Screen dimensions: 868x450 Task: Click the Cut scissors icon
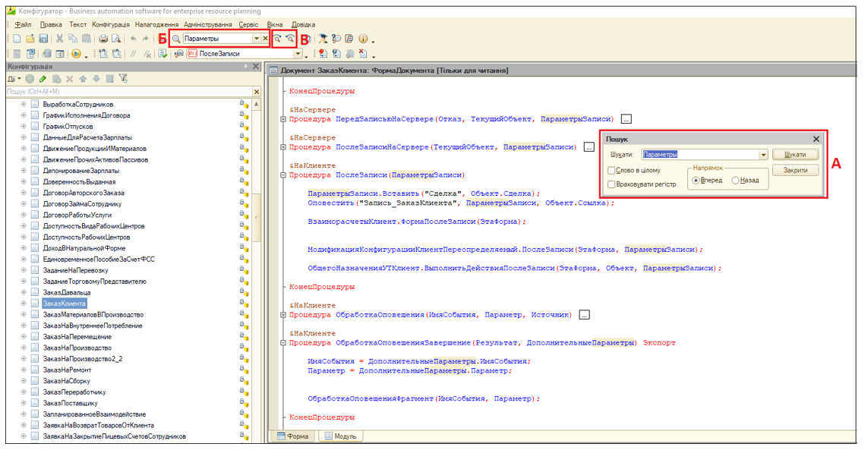pos(59,39)
